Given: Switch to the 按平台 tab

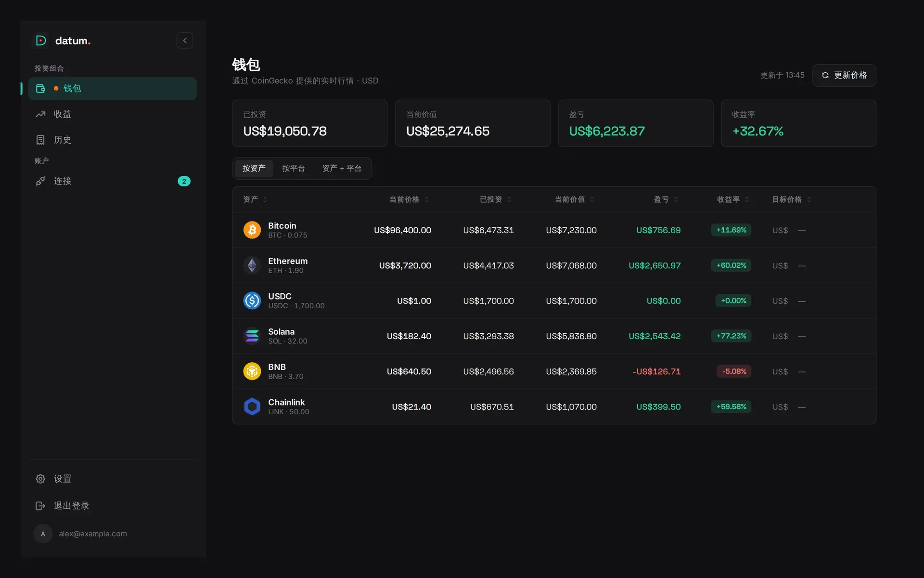Looking at the screenshot, I should pyautogui.click(x=294, y=168).
